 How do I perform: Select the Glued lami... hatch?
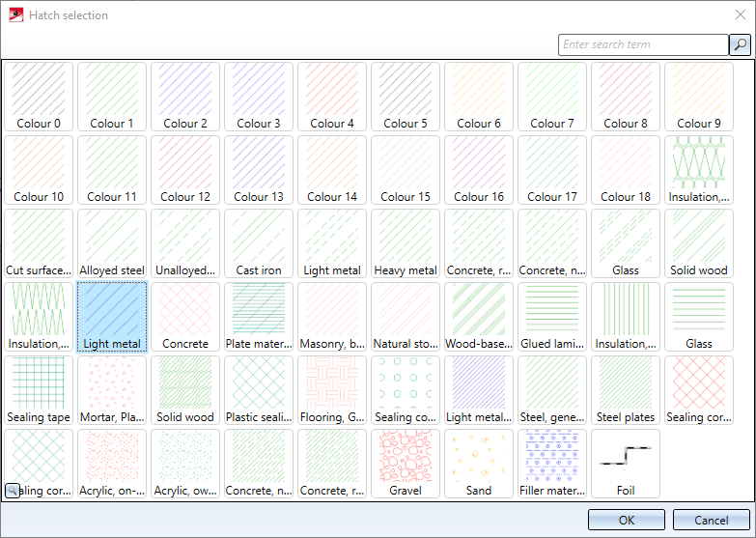552,317
